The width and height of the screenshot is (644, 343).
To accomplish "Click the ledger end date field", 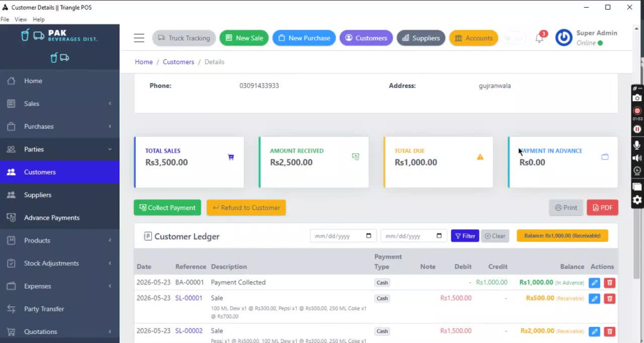I will [x=413, y=236].
